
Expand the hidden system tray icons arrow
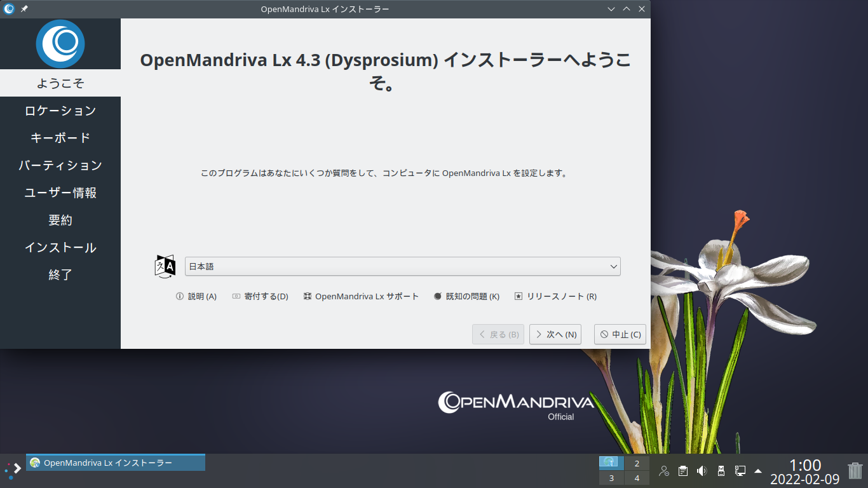pos(758,471)
